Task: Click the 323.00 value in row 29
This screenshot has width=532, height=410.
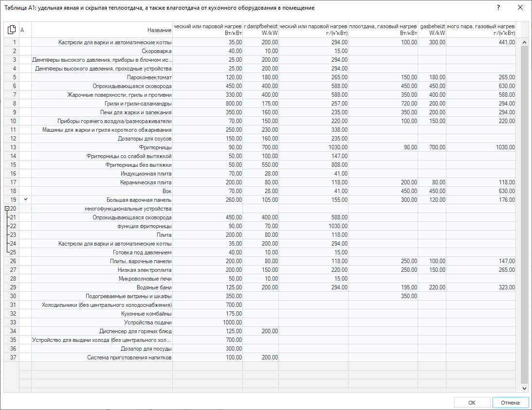Action: point(481,287)
